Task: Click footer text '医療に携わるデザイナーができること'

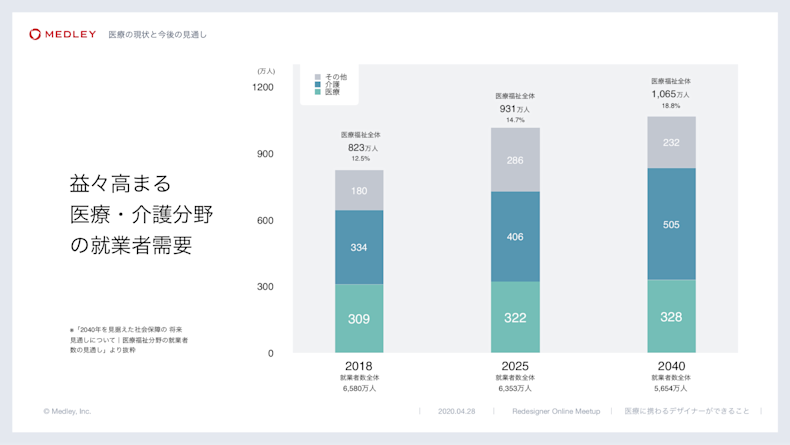Action: pyautogui.click(x=687, y=411)
